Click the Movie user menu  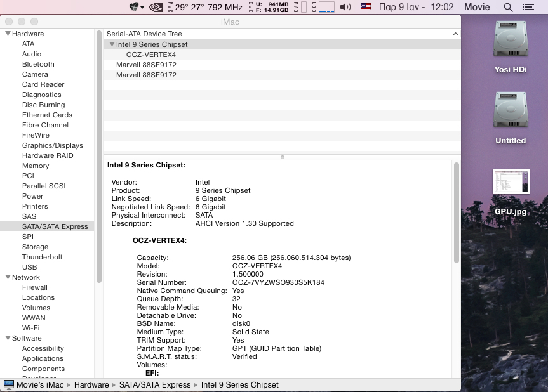coord(477,7)
